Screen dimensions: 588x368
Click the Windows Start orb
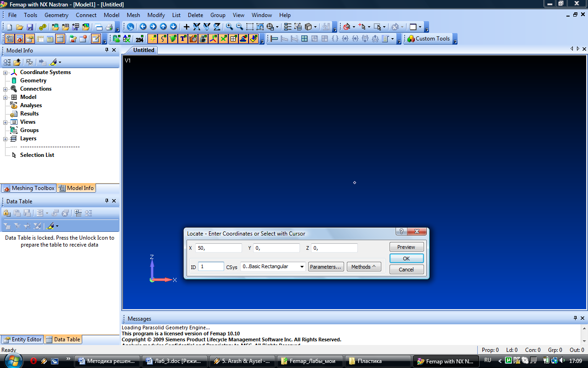(12, 361)
